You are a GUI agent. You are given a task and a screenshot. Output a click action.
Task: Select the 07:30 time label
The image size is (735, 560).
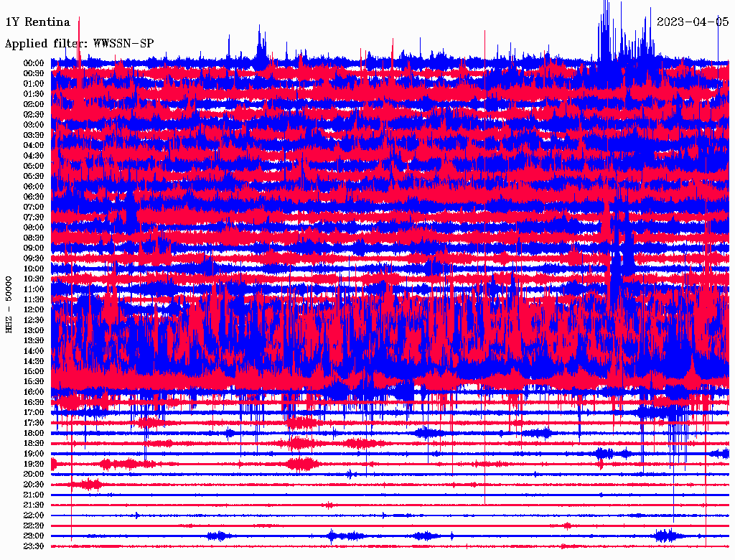pos(34,218)
